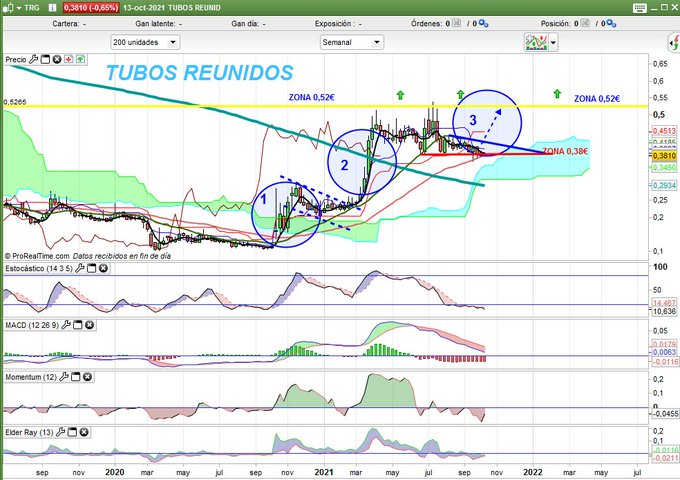Click the green buy icon beside Precio
The image size is (680, 480).
pos(81,59)
